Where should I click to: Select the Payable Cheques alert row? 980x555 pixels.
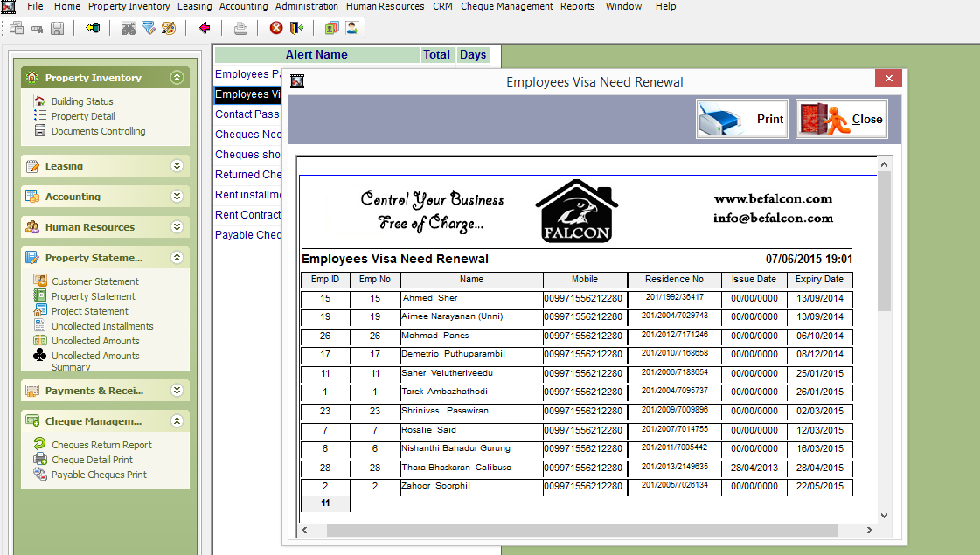pos(248,235)
